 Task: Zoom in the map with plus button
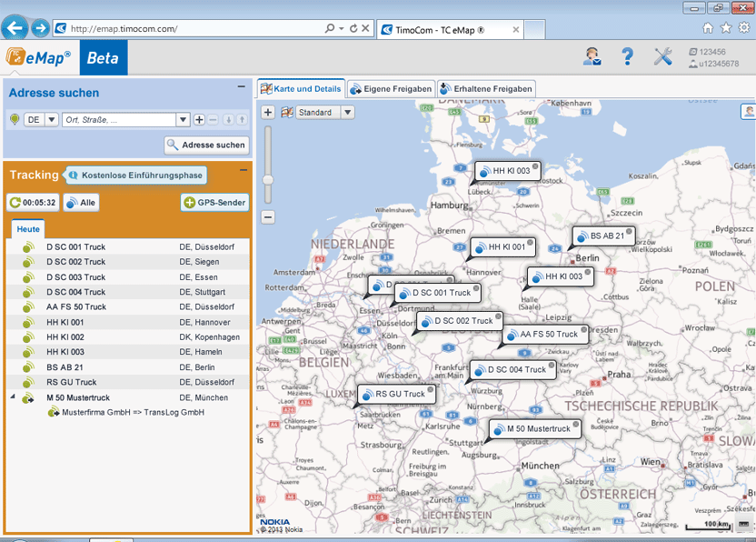(x=268, y=113)
